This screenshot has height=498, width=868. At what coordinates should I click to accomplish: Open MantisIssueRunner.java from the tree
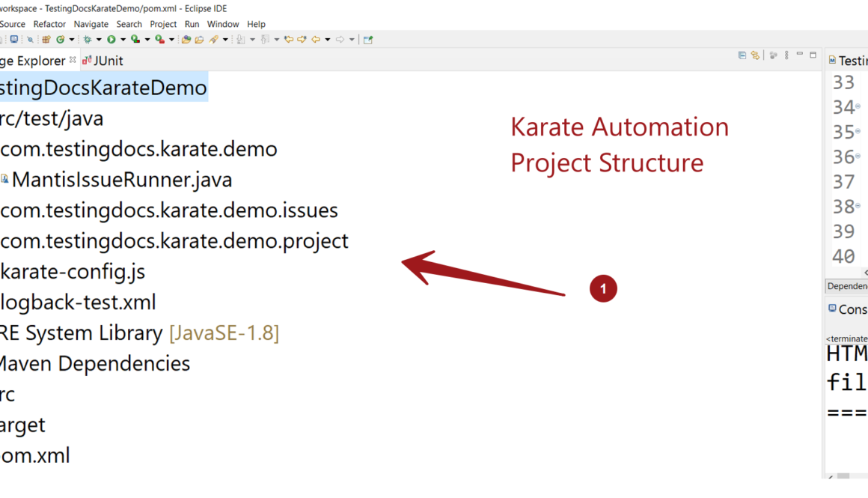(x=116, y=180)
